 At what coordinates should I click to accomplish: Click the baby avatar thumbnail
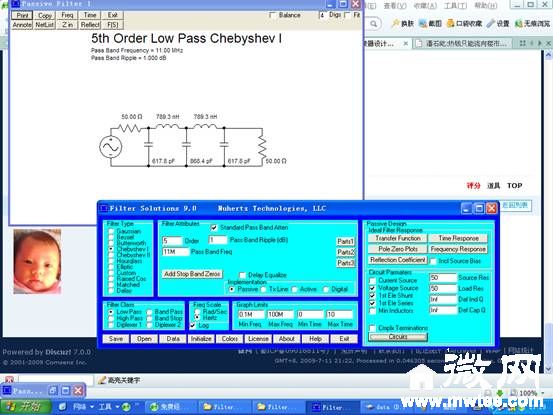[37, 261]
